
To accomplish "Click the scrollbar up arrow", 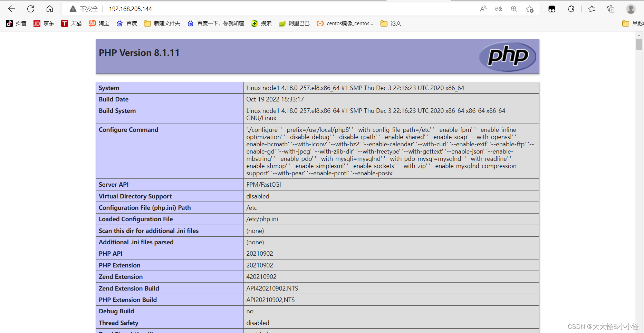I will 639,35.
